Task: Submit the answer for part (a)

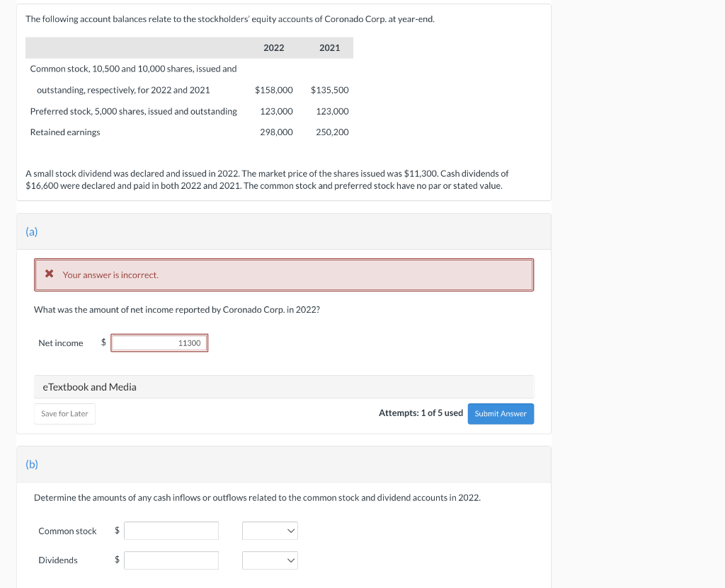Action: click(501, 414)
